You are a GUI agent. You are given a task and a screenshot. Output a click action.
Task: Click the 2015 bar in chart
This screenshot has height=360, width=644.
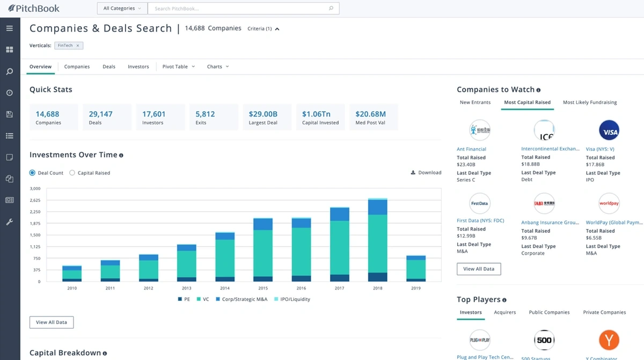(263, 250)
